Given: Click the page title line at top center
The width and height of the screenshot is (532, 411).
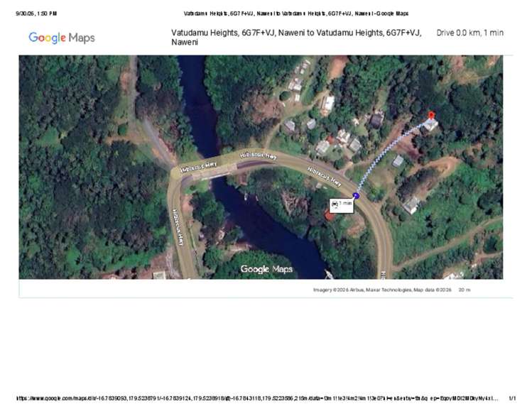Looking at the screenshot, I should tap(296, 13).
